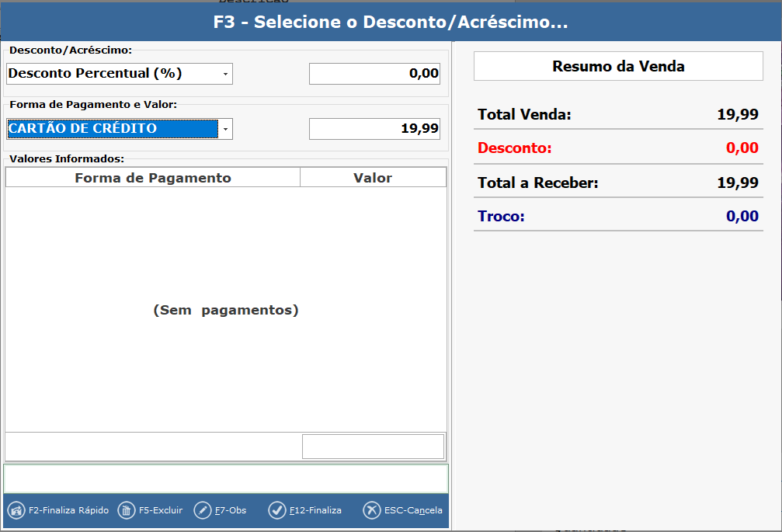
Task: Click the Total a Receber: label
Action: coord(537,183)
